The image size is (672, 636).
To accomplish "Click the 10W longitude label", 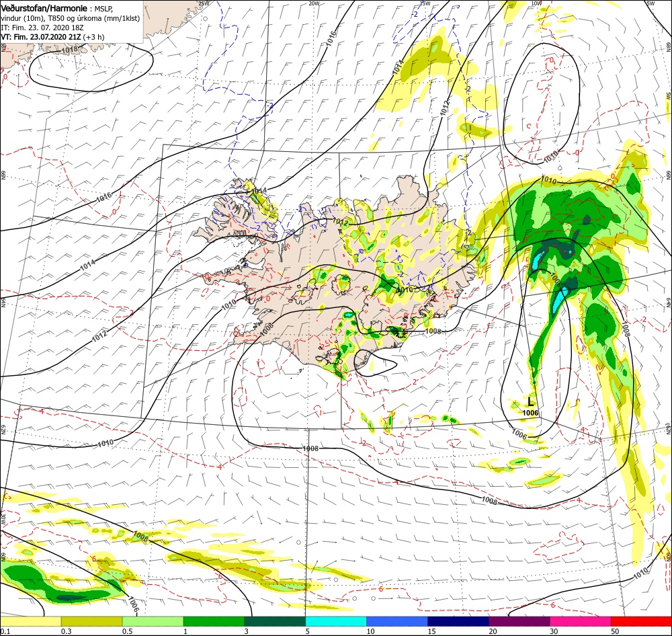I will point(536,3).
